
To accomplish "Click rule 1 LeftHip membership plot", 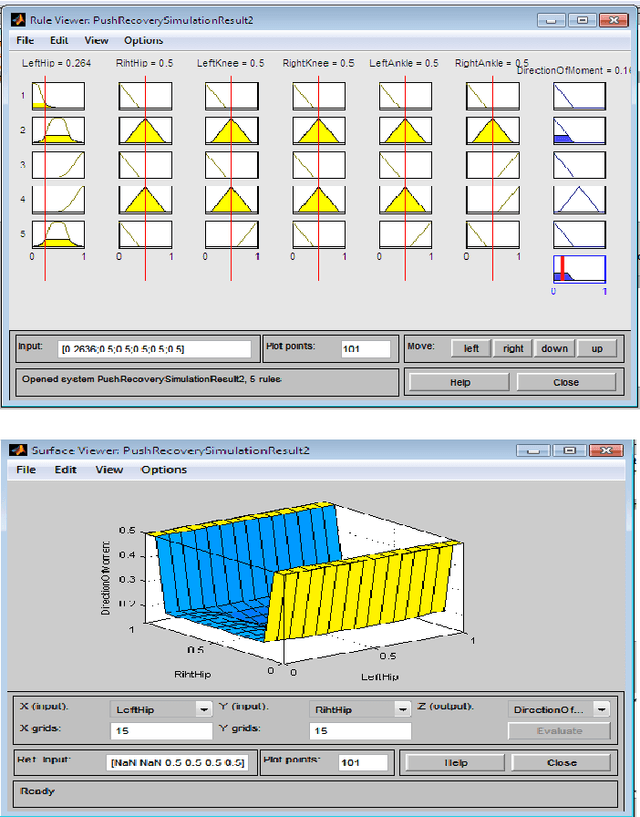I will [x=59, y=95].
